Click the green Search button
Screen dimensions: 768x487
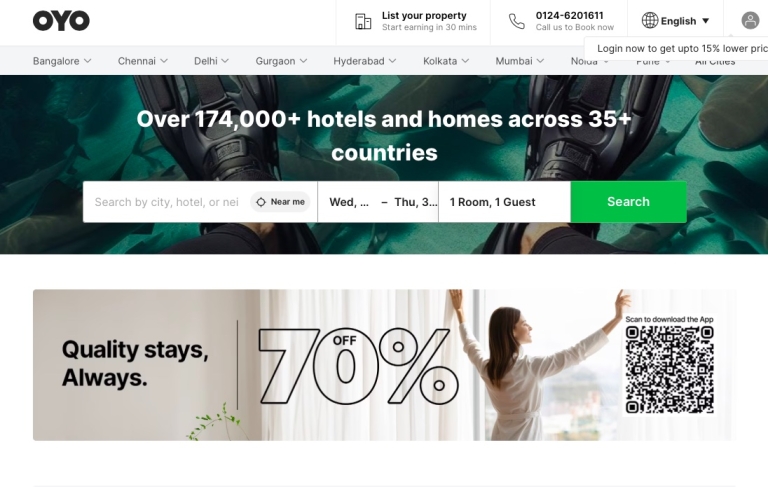tap(628, 202)
